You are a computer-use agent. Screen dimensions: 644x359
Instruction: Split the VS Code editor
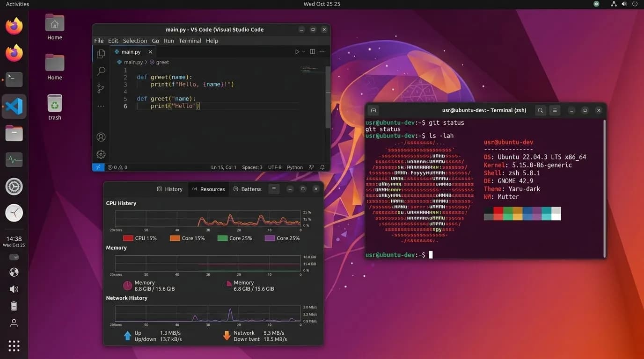(x=312, y=52)
